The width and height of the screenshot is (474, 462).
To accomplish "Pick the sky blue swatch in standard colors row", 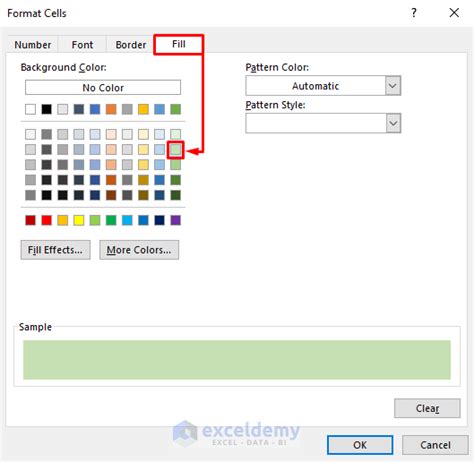I will click(x=127, y=220).
